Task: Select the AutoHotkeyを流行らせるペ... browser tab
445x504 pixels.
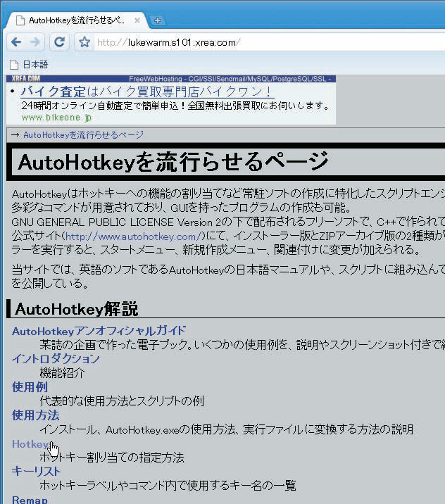Action: click(x=77, y=20)
